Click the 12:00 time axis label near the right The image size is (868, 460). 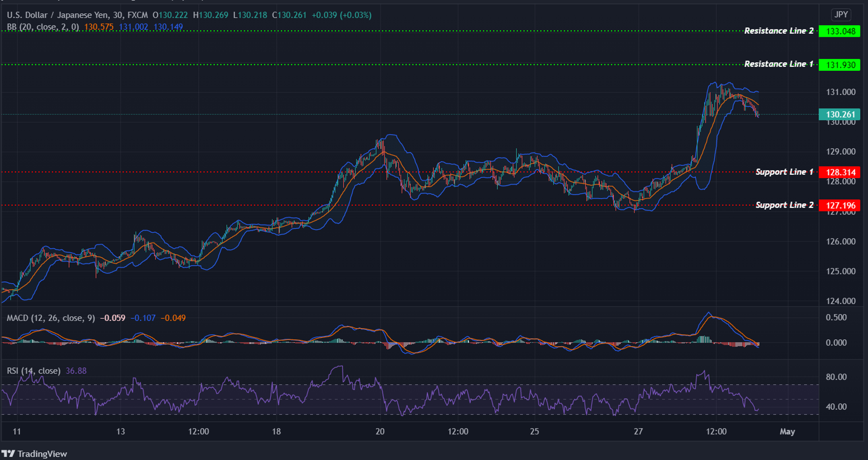tap(717, 432)
